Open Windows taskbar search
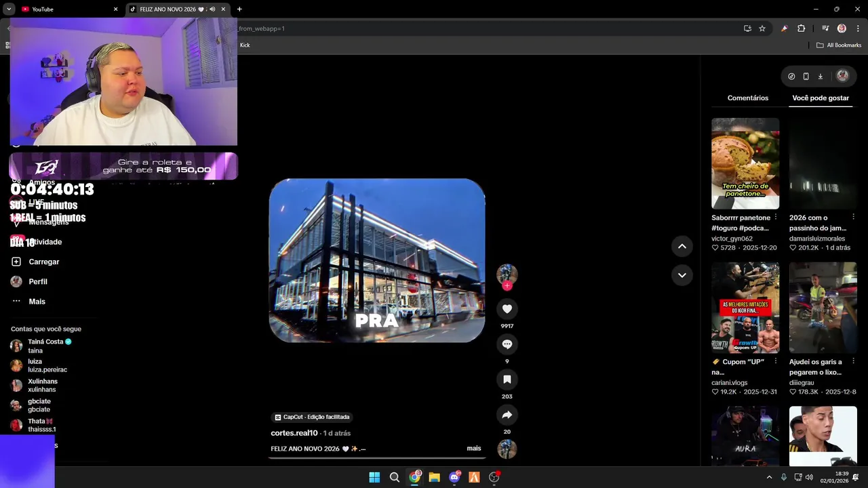868x488 pixels. pyautogui.click(x=394, y=477)
